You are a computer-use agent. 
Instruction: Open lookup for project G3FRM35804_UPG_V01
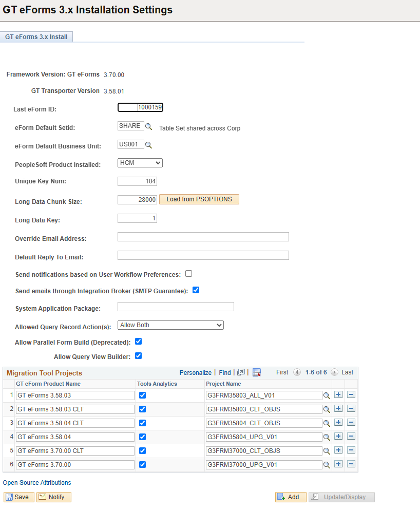327,437
